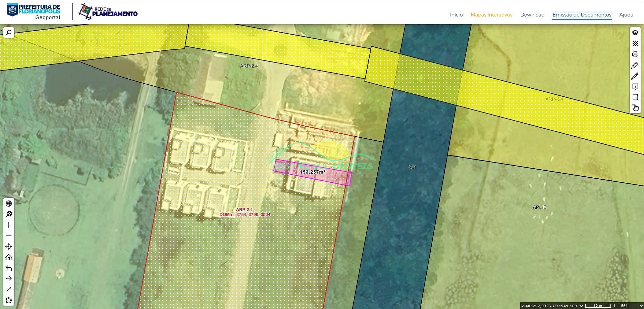Image resolution: width=644 pixels, height=309 pixels.
Task: Go back to the previous map view
Action: 9,268
